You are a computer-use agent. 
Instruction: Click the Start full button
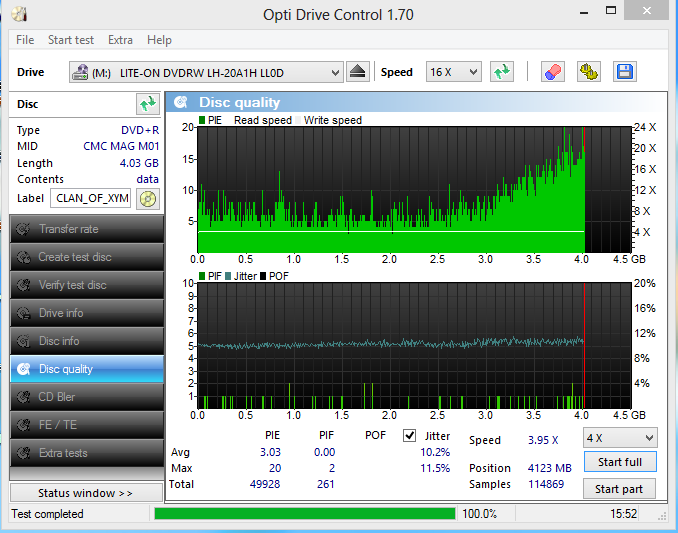pos(620,462)
